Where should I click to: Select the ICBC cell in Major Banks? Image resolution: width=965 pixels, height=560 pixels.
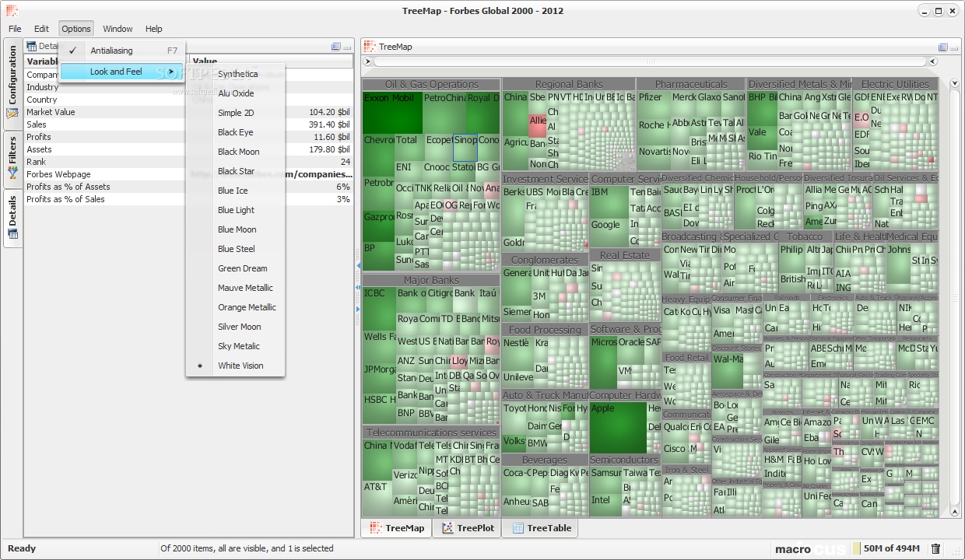[379, 310]
